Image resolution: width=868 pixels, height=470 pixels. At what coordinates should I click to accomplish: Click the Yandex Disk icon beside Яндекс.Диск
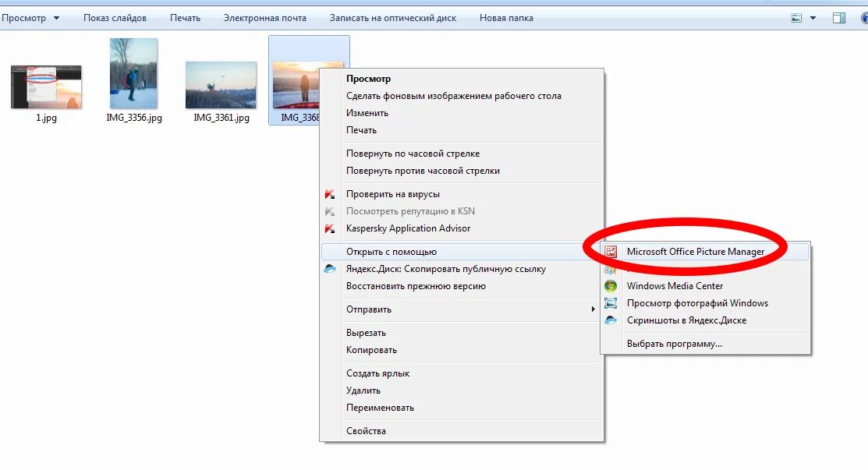click(330, 269)
